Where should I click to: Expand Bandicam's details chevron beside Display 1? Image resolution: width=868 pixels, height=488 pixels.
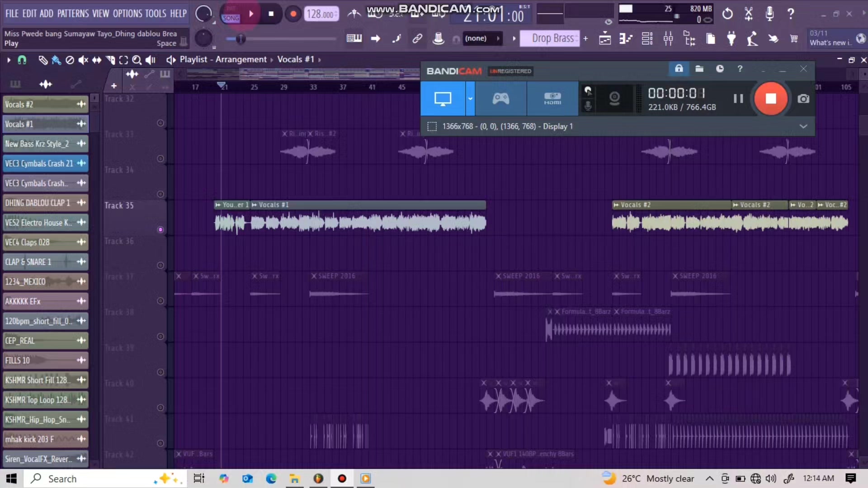(803, 127)
